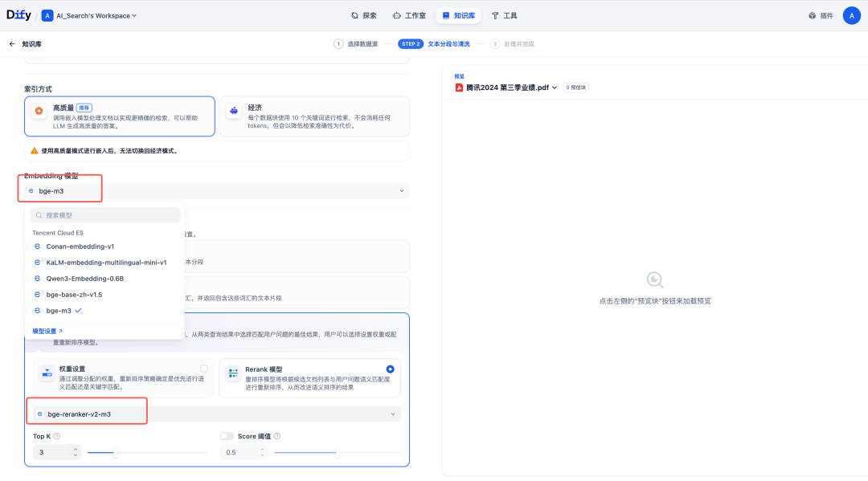The height and width of the screenshot is (481, 868).
Task: Click the coin icon on the 经济 indexing card
Action: click(233, 112)
